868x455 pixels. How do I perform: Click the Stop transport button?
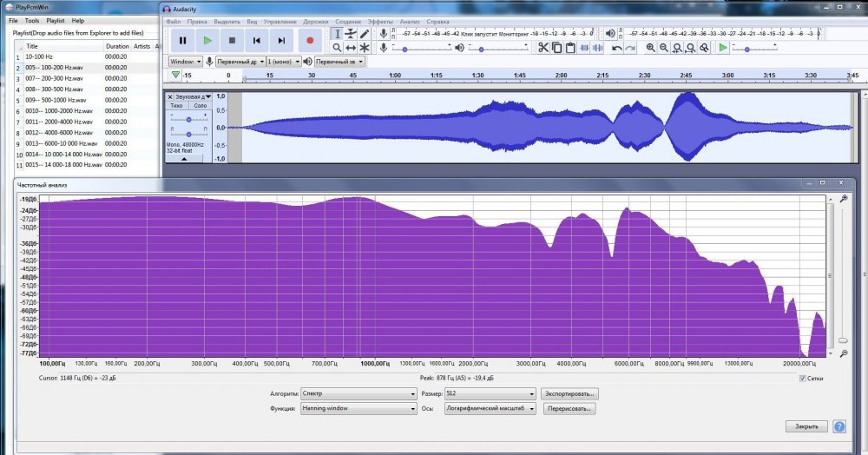pyautogui.click(x=232, y=40)
